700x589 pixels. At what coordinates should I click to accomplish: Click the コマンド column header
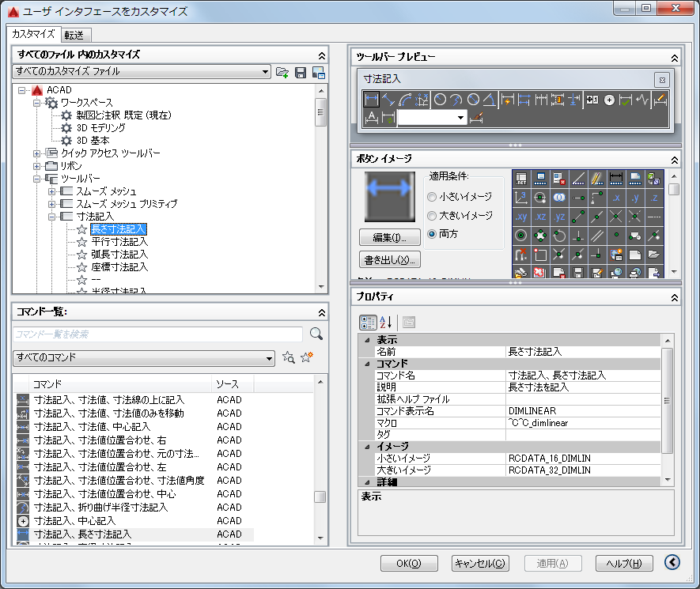tap(119, 384)
